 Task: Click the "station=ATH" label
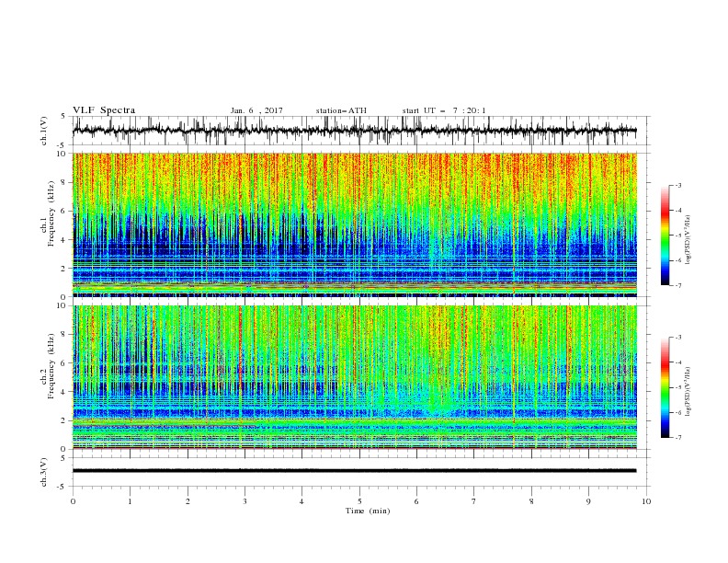click(341, 110)
